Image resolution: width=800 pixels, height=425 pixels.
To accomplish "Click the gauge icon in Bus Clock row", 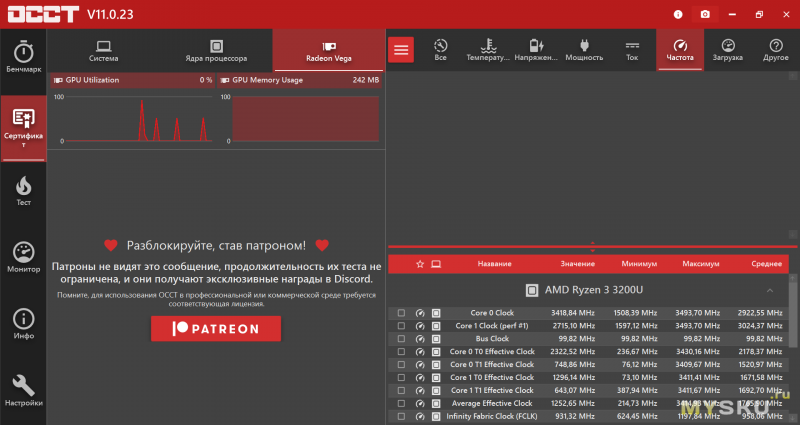I will click(420, 339).
